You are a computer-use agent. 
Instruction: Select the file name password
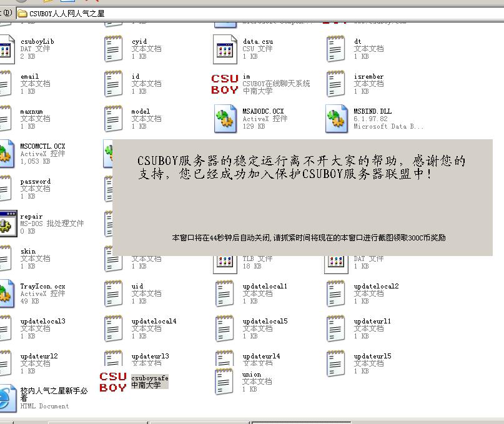36,181
